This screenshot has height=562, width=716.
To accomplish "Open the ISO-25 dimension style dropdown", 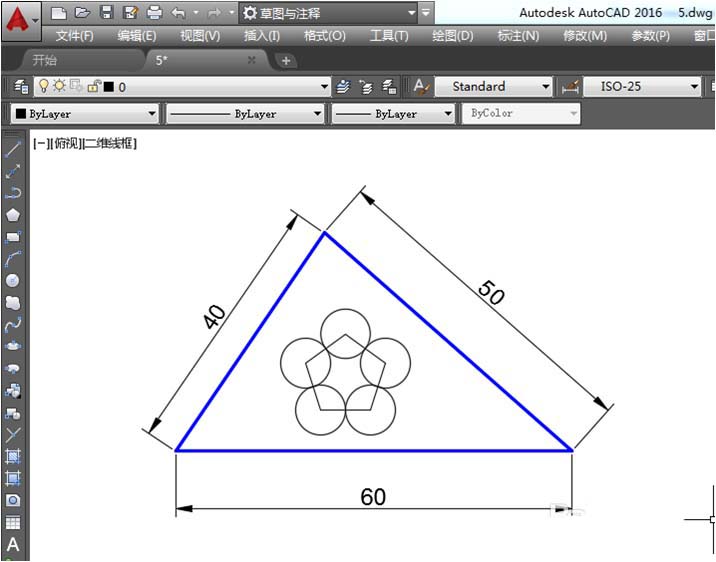I will (x=694, y=86).
